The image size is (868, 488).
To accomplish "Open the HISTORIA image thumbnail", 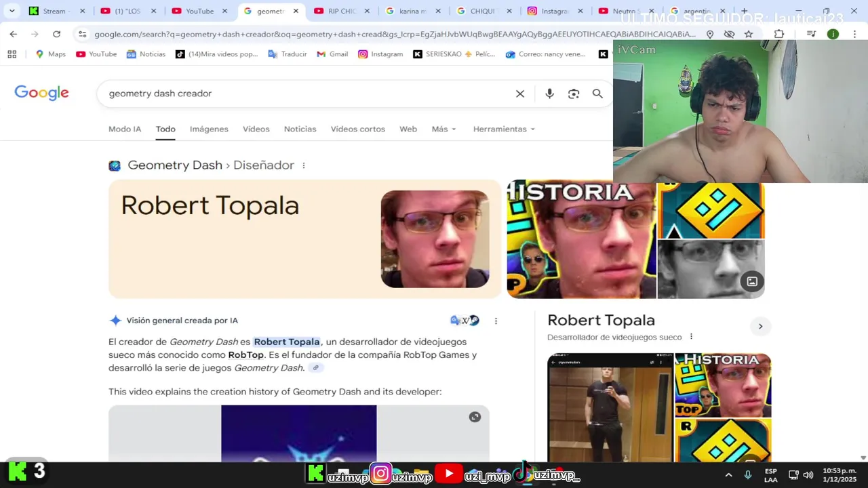I will [581, 239].
